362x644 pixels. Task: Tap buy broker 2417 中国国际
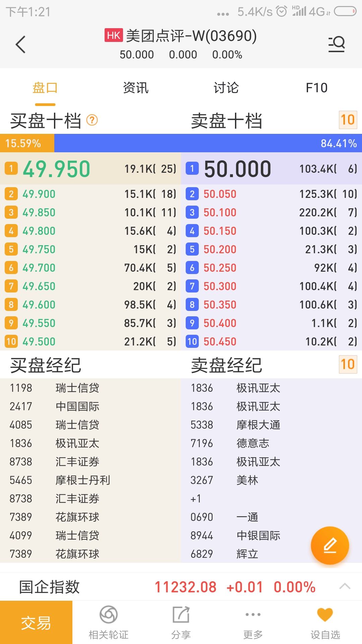(x=55, y=406)
